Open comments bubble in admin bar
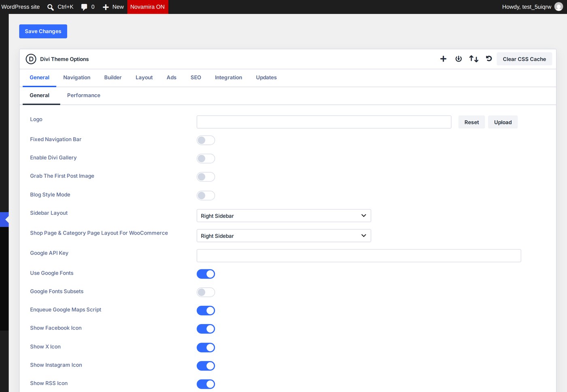567x392 pixels. 84,7
